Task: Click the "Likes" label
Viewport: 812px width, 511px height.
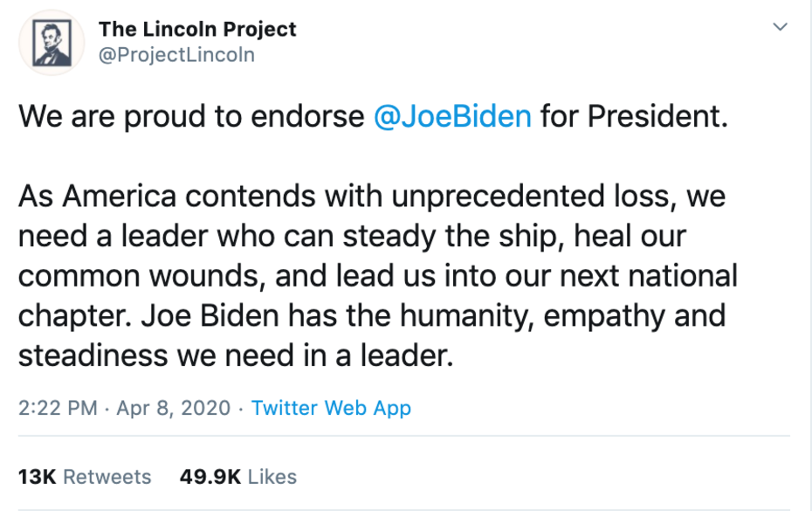Action: tap(272, 477)
